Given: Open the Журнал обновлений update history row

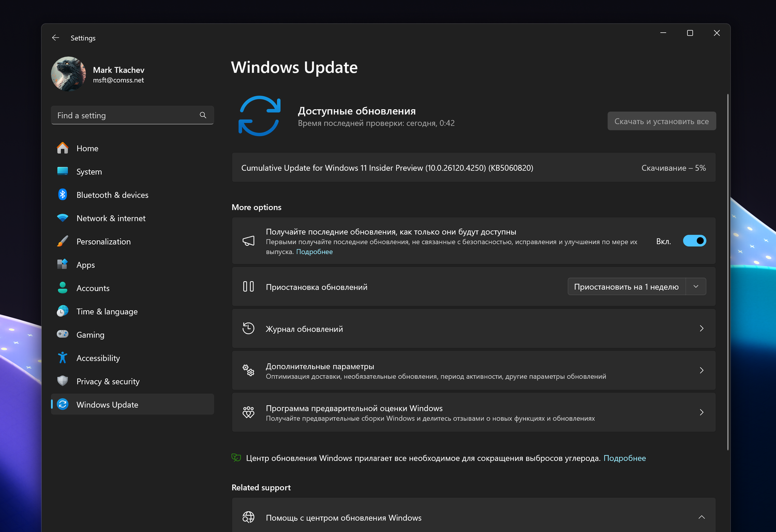Looking at the screenshot, I should pos(473,329).
